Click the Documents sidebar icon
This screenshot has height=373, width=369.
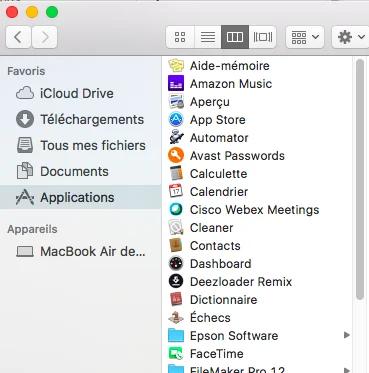[25, 171]
